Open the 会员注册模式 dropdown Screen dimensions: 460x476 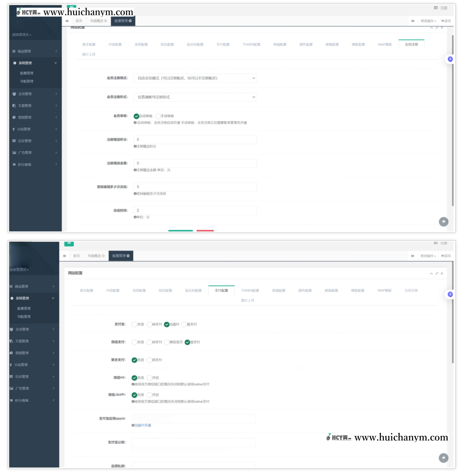(195, 78)
